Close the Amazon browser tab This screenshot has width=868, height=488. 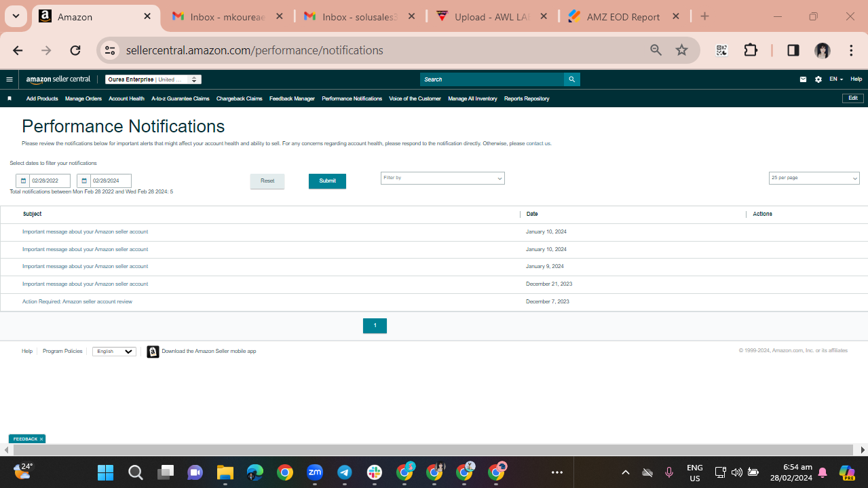pyautogui.click(x=147, y=16)
